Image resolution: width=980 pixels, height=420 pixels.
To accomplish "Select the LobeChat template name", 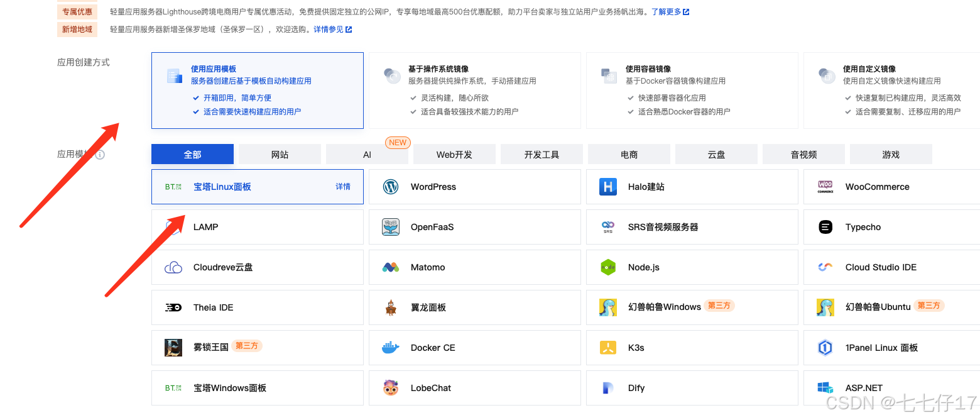I will 431,388.
